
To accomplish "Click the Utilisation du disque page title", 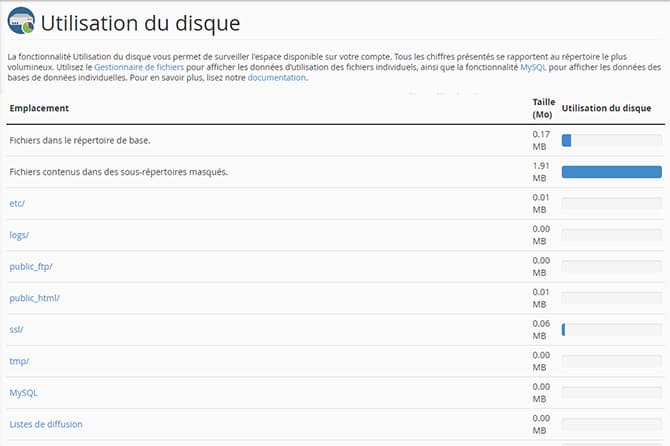I will [141, 23].
